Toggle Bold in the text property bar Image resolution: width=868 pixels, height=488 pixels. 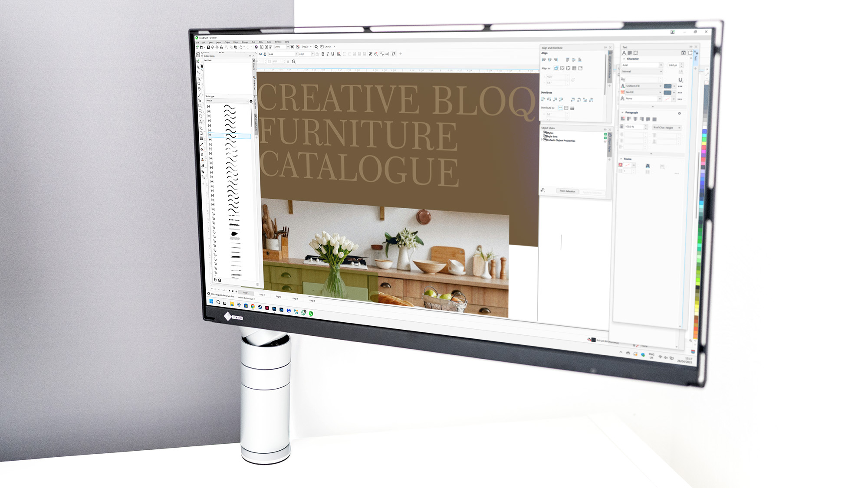coord(322,54)
